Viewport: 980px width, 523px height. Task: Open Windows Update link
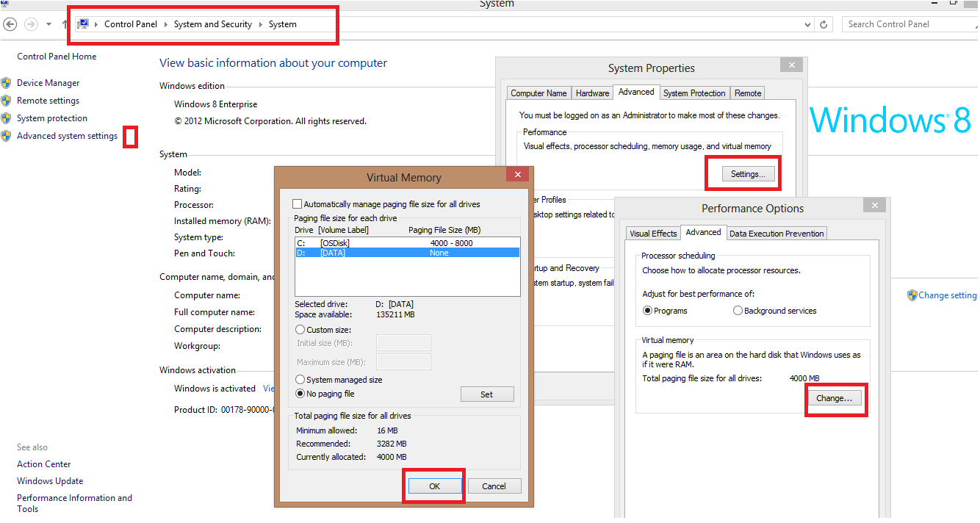tap(50, 481)
